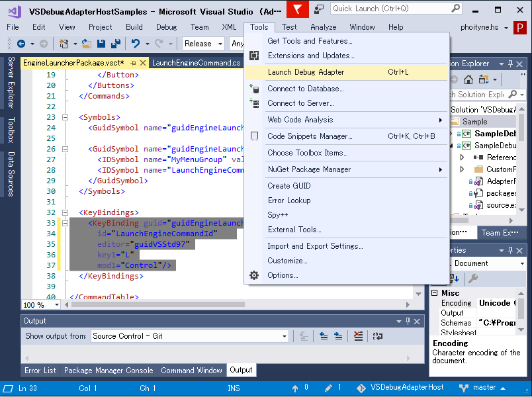Click the Properties wrench icon
Viewport: 532px width, 397px height.
click(473, 279)
